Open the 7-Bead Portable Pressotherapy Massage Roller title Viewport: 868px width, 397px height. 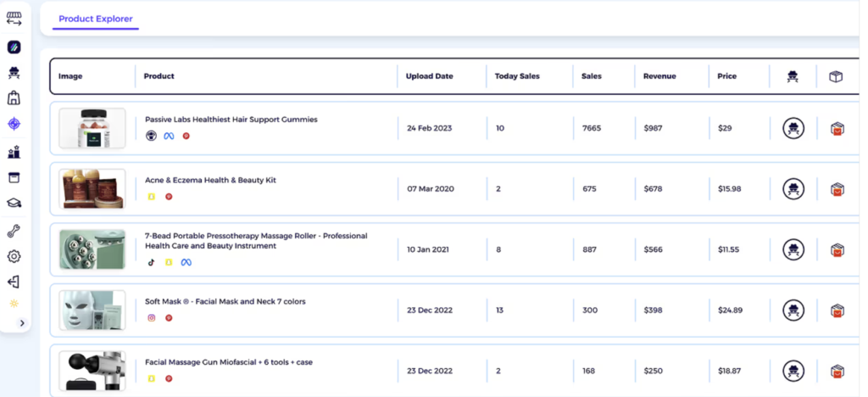256,241
